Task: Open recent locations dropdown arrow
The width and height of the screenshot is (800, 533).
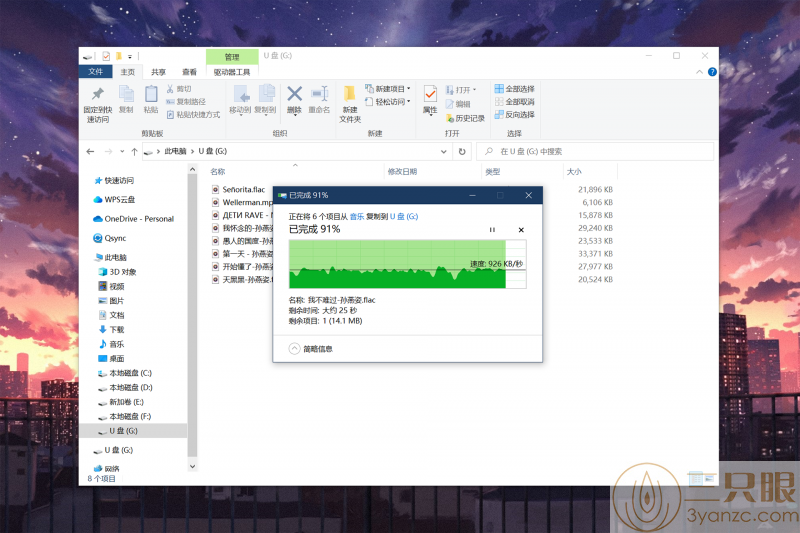Action: pyautogui.click(x=122, y=151)
